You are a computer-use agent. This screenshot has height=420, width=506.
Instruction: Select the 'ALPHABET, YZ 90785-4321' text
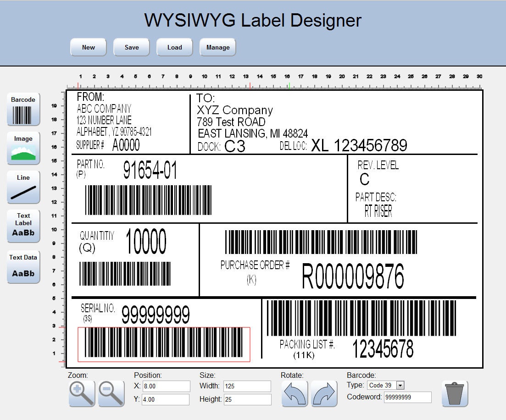(114, 132)
